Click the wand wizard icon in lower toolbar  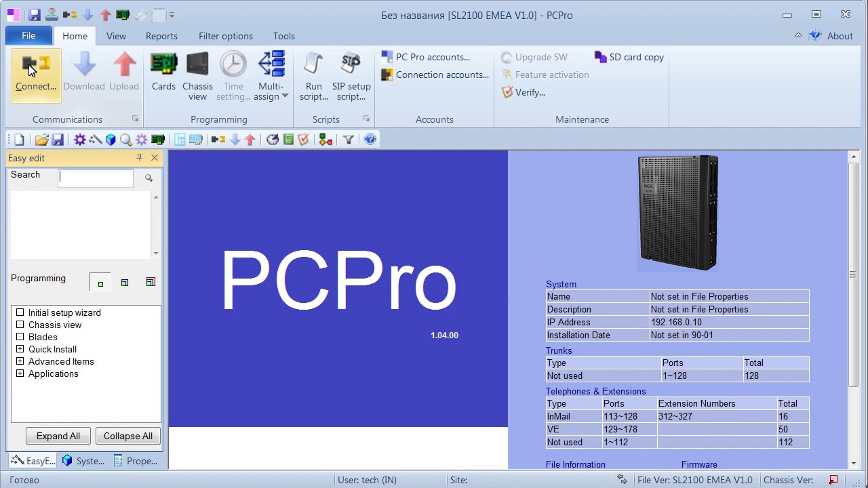coord(95,140)
